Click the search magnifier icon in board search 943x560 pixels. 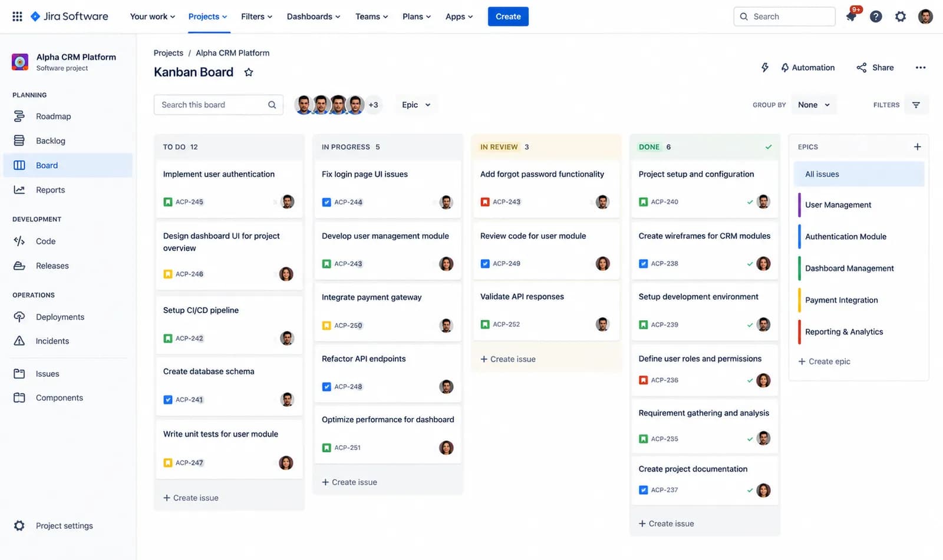272,105
